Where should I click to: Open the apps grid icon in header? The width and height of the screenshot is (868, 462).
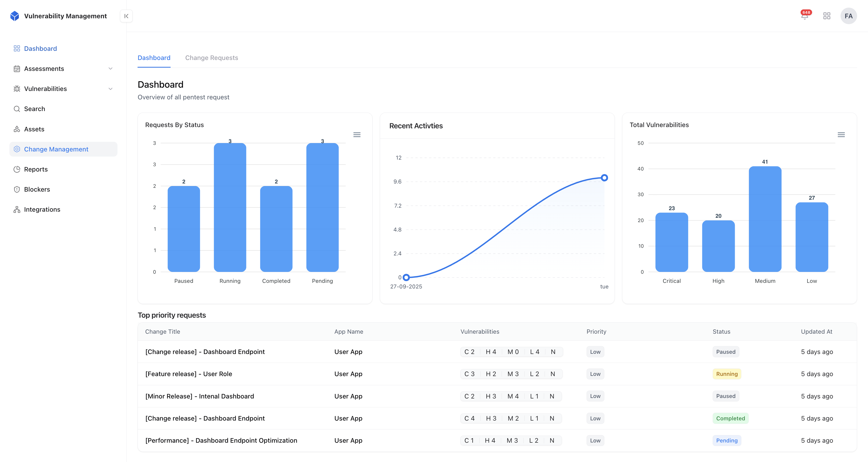click(827, 16)
